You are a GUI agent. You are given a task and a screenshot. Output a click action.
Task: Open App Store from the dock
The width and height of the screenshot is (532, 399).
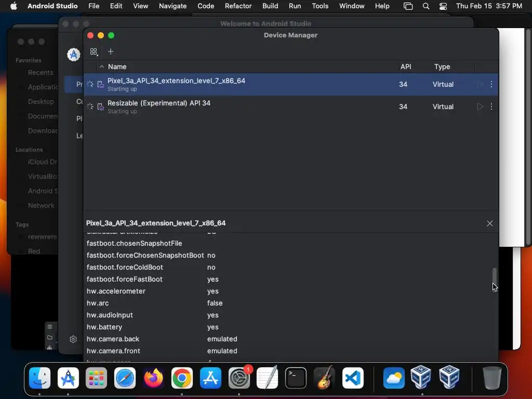[x=210, y=378]
